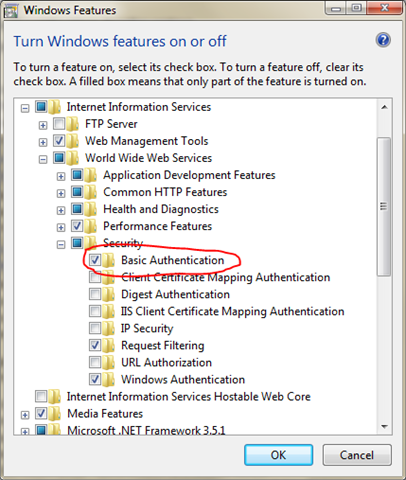406x480 pixels.
Task: Click the Windows Features title bar icon
Action: tap(10, 11)
